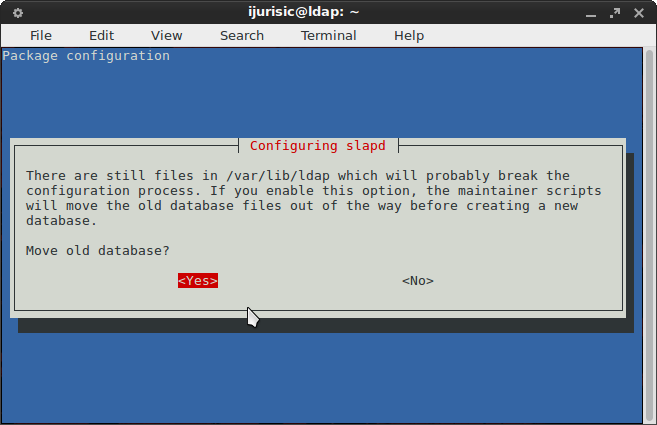
Task: Click the 'Move old database?' prompt text
Action: coord(98,251)
